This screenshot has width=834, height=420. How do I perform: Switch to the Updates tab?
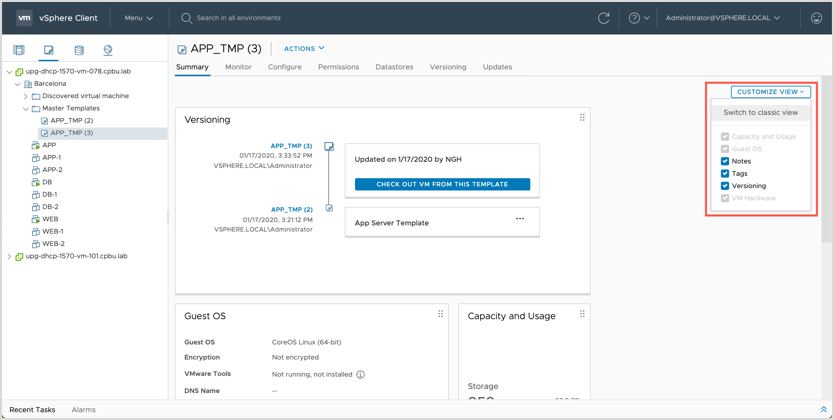coord(497,67)
